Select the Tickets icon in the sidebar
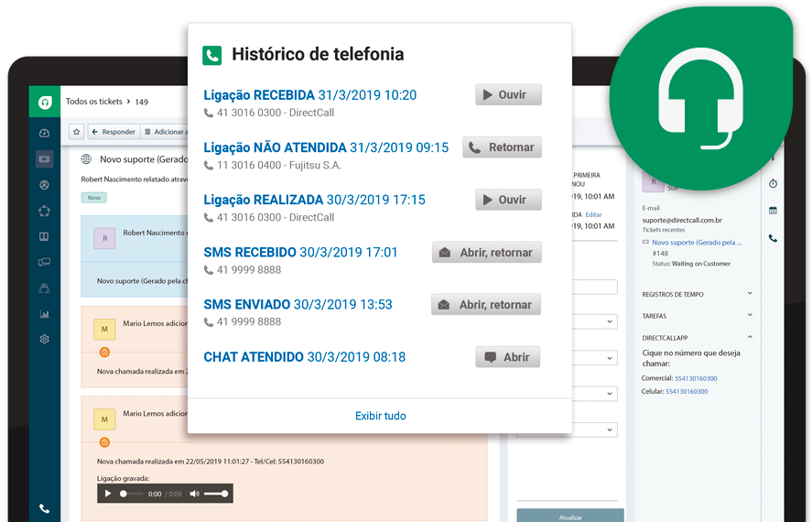Viewport: 812px width, 522px height. (45, 159)
